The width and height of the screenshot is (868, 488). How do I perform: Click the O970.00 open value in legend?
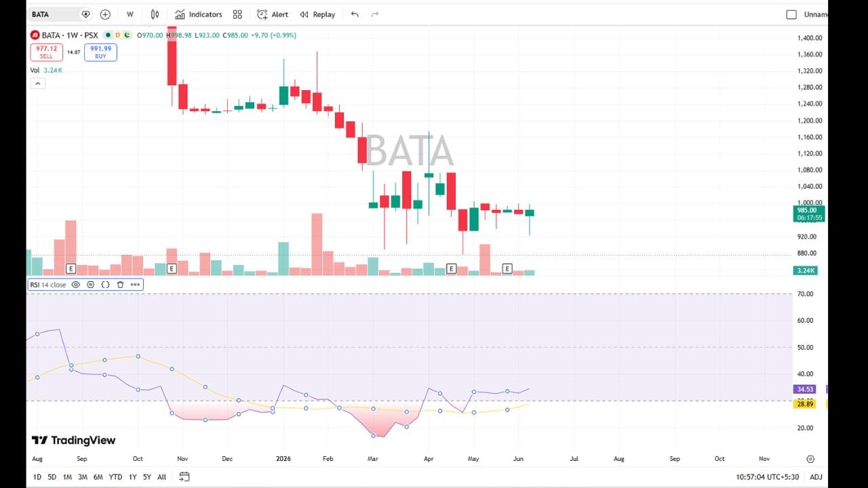coord(150,35)
